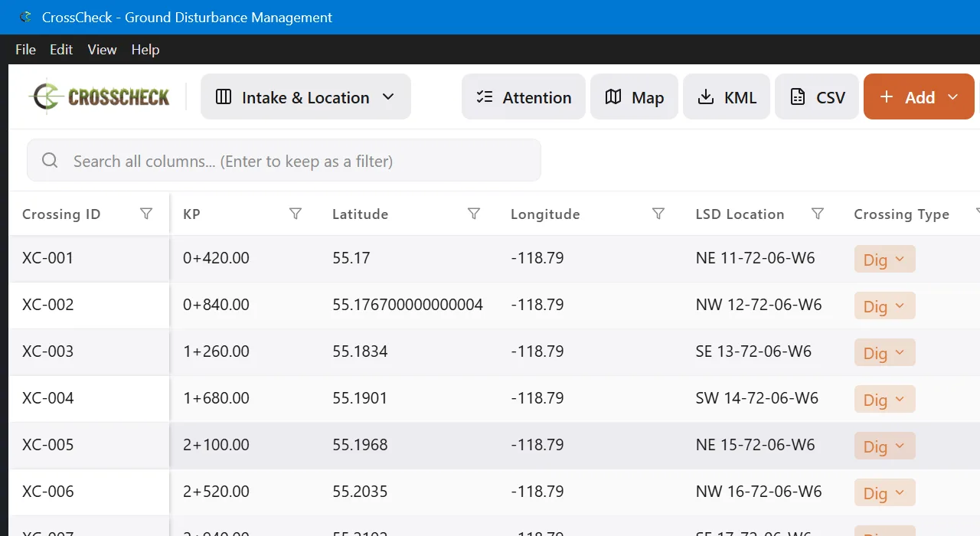Sort by Crossing ID column header
The image size is (980, 536).
[x=61, y=214]
